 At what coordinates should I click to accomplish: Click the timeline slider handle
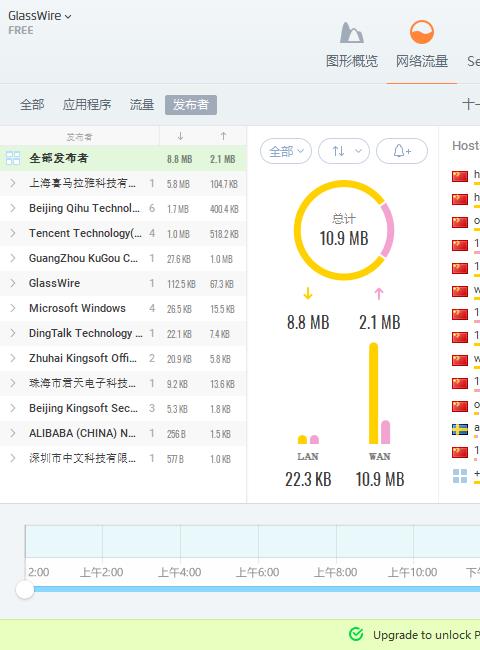25,589
